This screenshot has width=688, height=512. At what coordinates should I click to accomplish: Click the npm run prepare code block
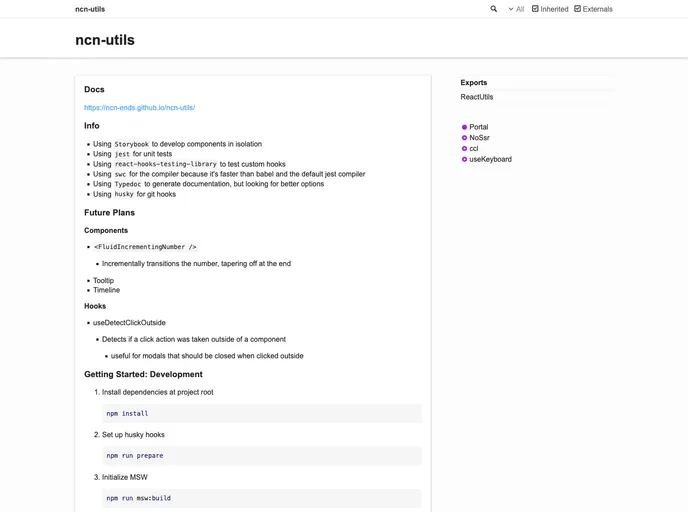click(x=262, y=455)
